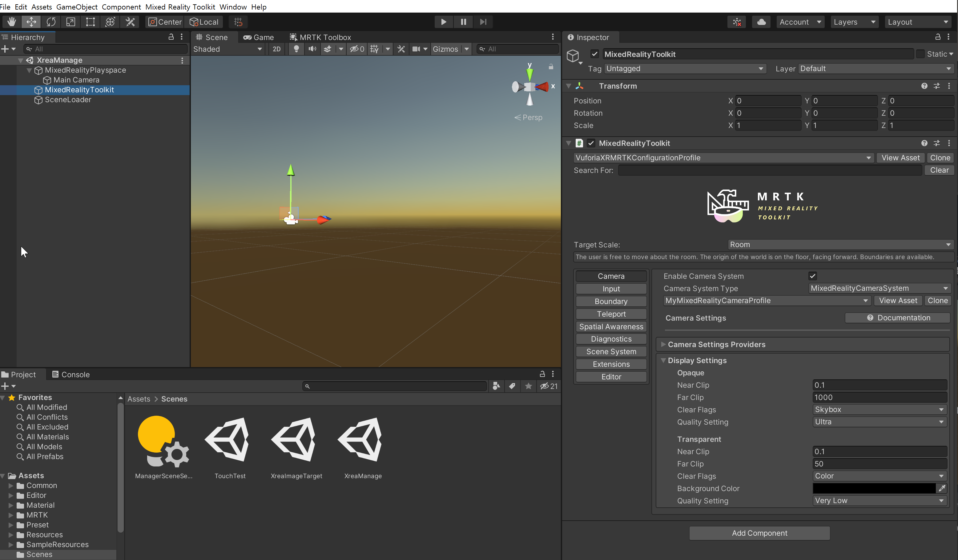The height and width of the screenshot is (560, 958).
Task: Select the Rotate tool
Action: pos(51,22)
